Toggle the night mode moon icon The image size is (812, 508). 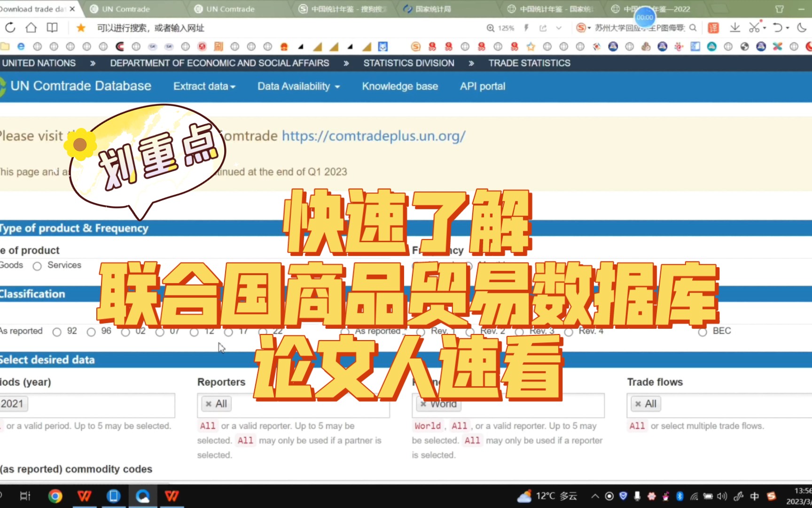[x=802, y=28]
